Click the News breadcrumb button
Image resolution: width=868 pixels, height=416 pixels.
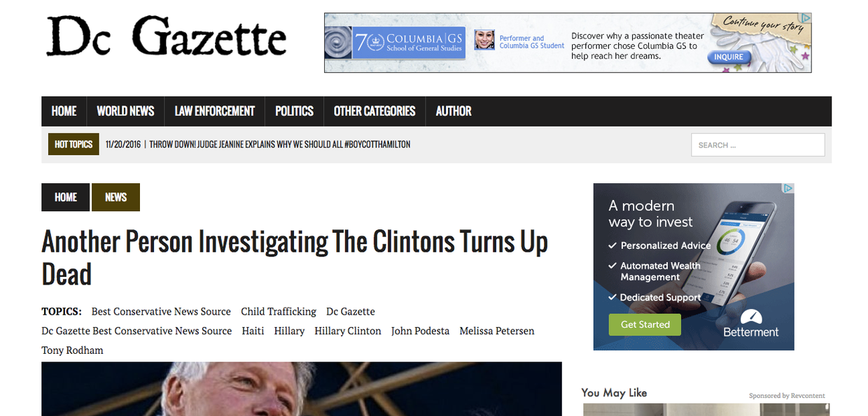point(115,197)
